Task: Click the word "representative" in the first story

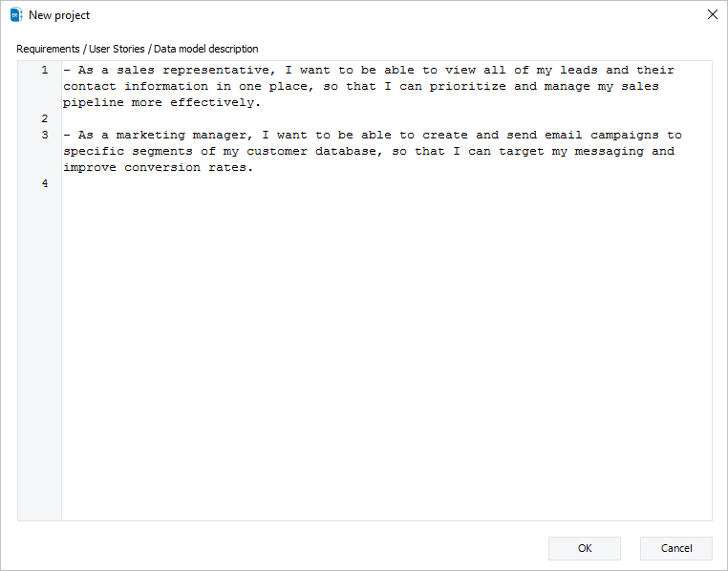Action: tap(215, 70)
